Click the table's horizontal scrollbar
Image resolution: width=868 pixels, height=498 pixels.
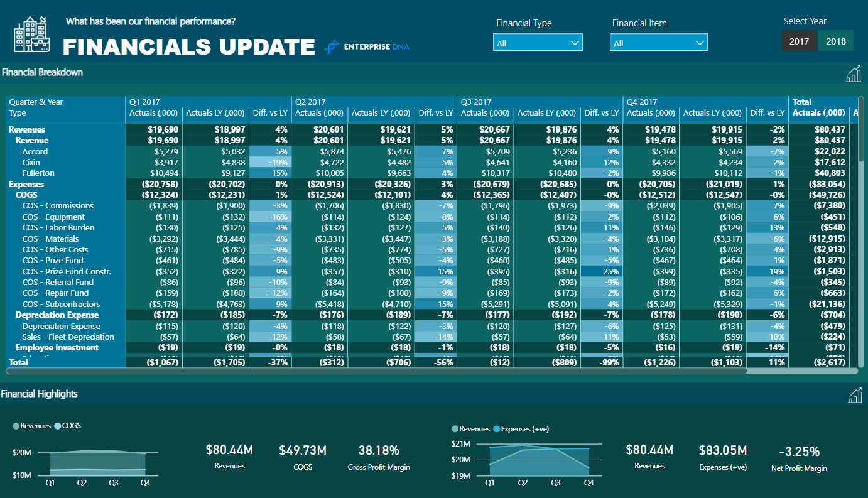coord(377,371)
